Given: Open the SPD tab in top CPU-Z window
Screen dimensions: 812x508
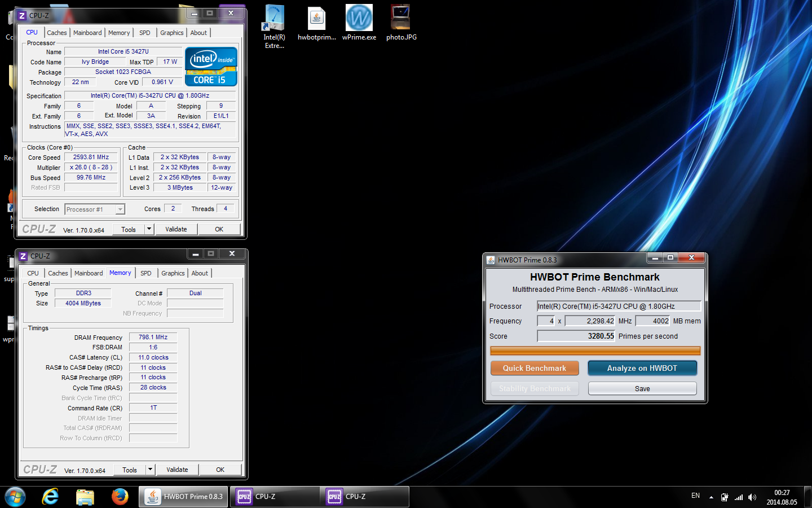Looking at the screenshot, I should point(145,33).
